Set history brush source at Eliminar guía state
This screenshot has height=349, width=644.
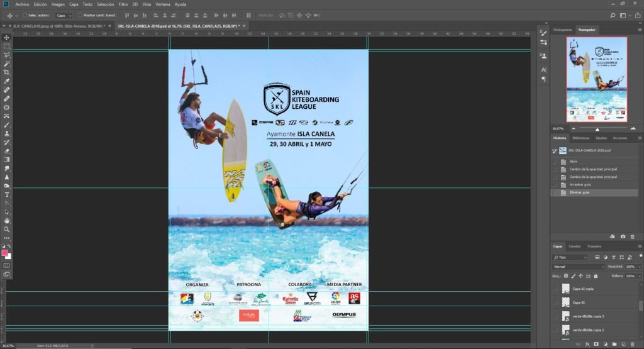tap(555, 192)
